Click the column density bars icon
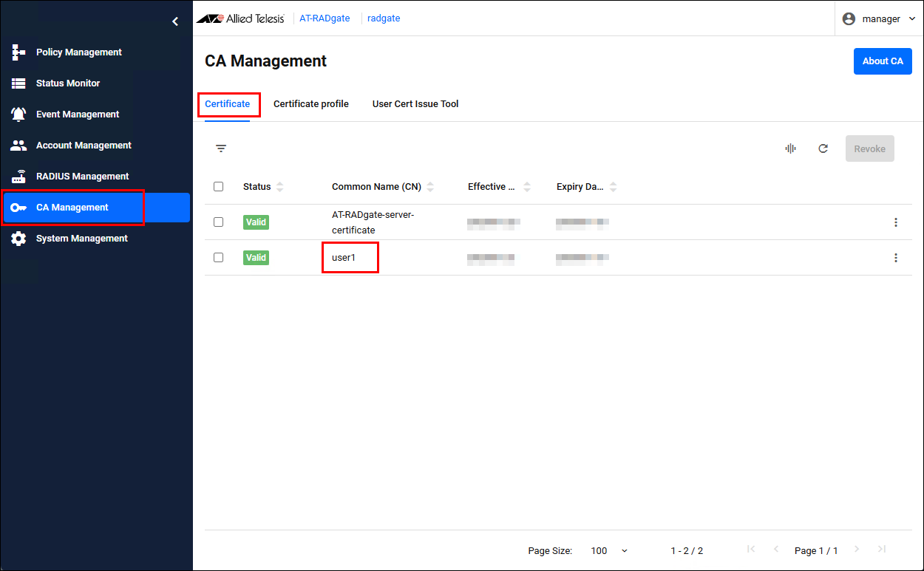This screenshot has height=571, width=924. pos(791,148)
